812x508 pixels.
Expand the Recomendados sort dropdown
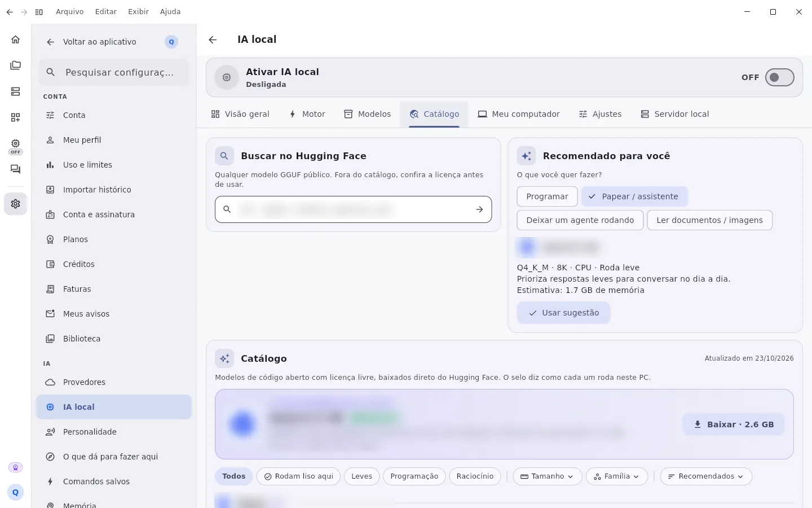(706, 476)
